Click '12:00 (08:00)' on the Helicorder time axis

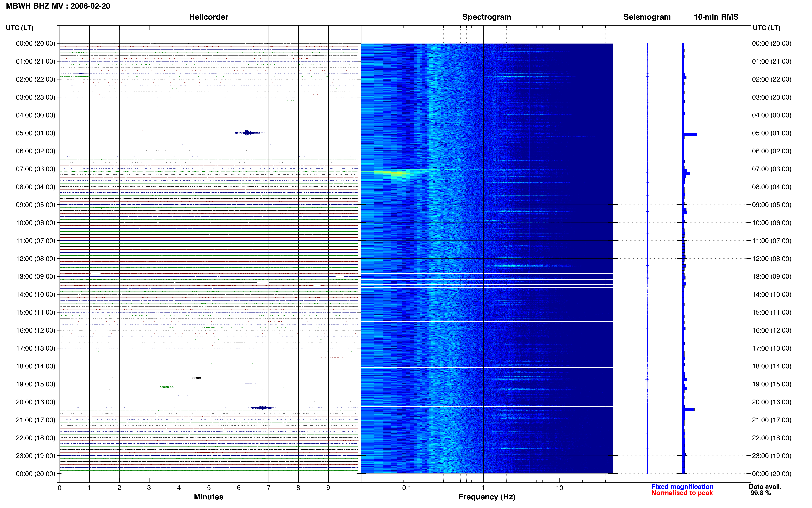pos(36,259)
